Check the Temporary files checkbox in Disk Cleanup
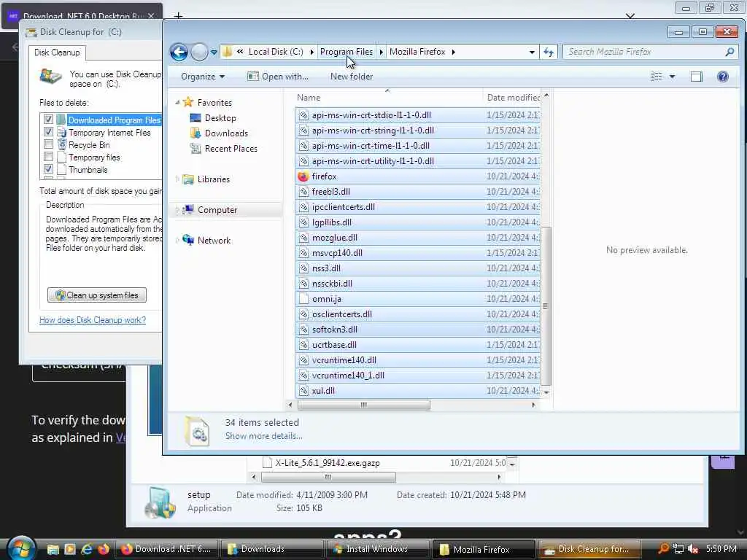 [48, 156]
